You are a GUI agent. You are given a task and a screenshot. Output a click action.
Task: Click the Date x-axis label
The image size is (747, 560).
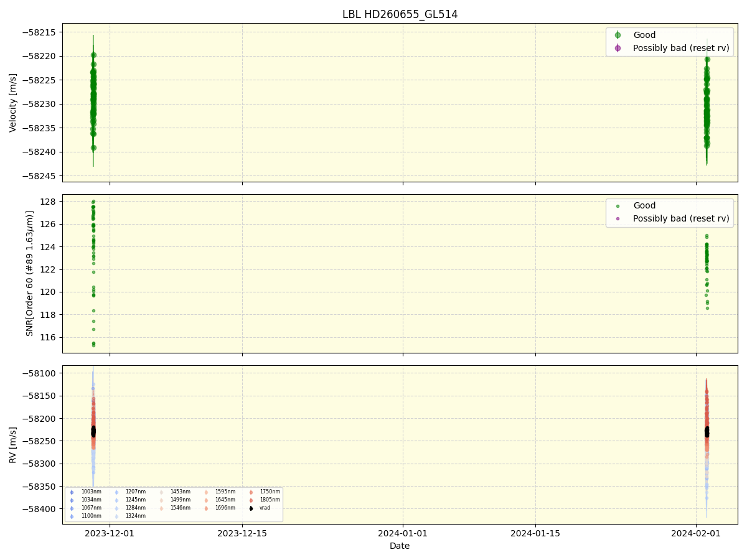tap(400, 546)
